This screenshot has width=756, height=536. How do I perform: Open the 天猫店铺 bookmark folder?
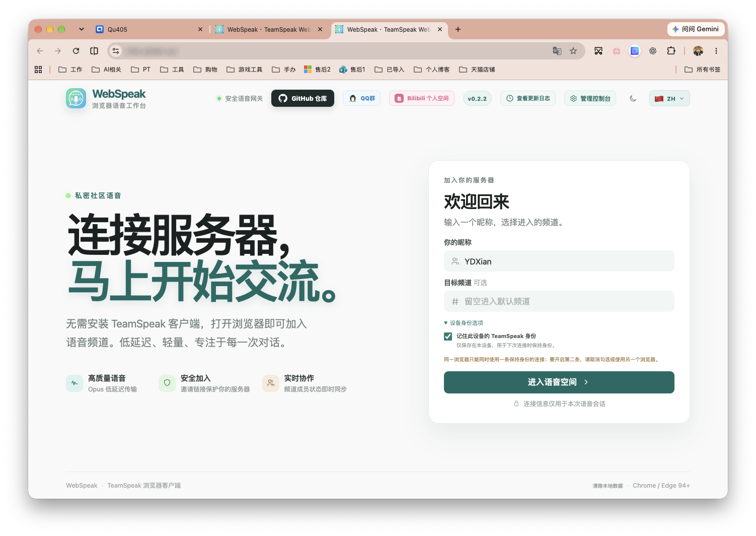477,70
